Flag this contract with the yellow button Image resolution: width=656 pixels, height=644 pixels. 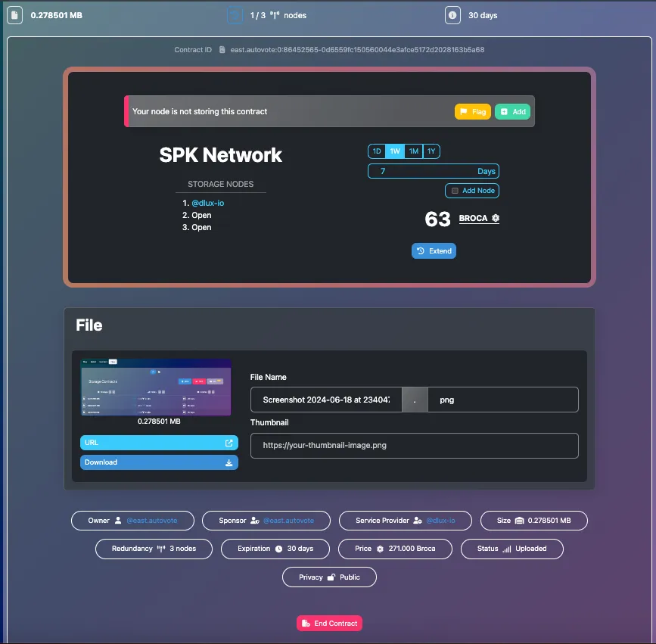coord(473,112)
